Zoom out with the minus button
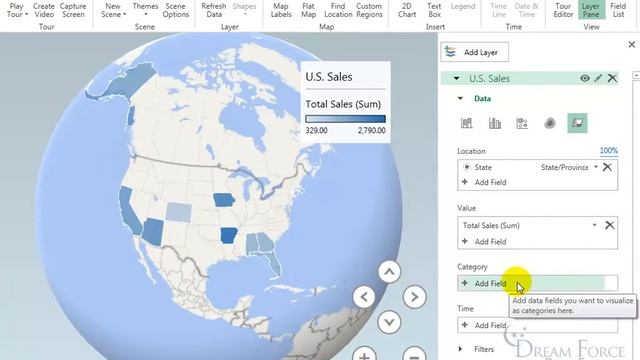Screen dimensions: 640x360 point(414,354)
